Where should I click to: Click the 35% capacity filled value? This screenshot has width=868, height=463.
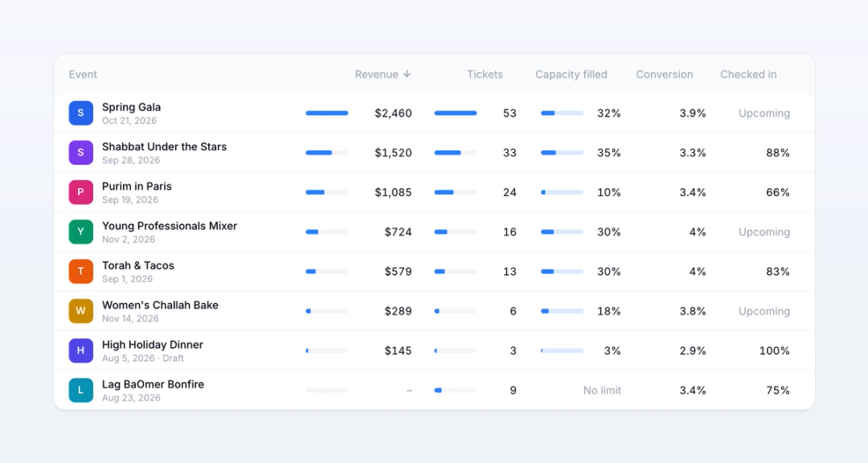pos(609,152)
